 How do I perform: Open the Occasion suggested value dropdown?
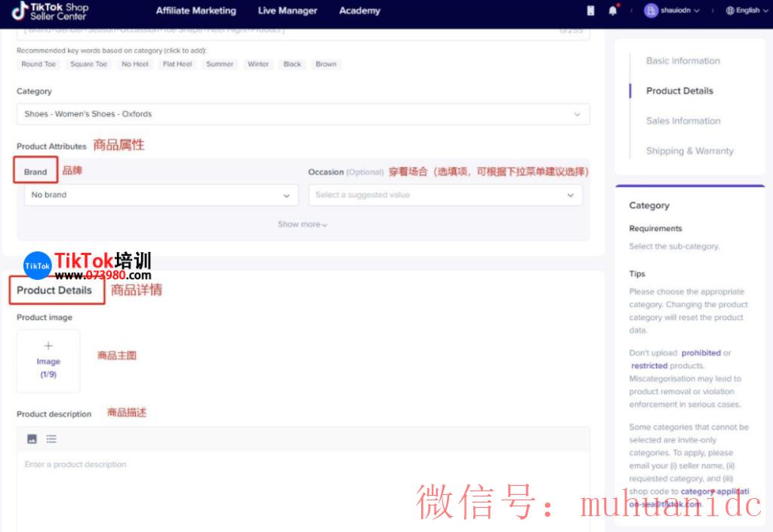[445, 195]
